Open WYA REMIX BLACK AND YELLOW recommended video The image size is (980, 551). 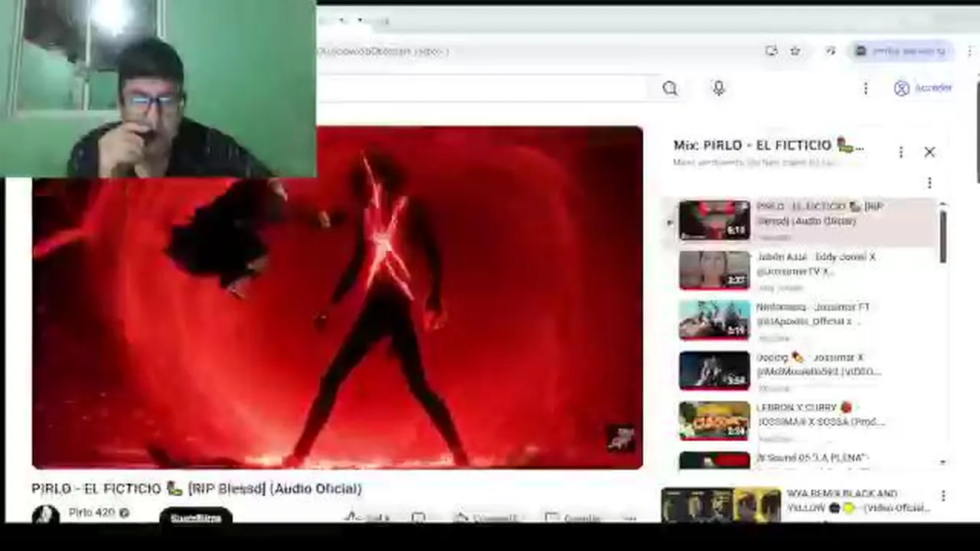click(796, 505)
